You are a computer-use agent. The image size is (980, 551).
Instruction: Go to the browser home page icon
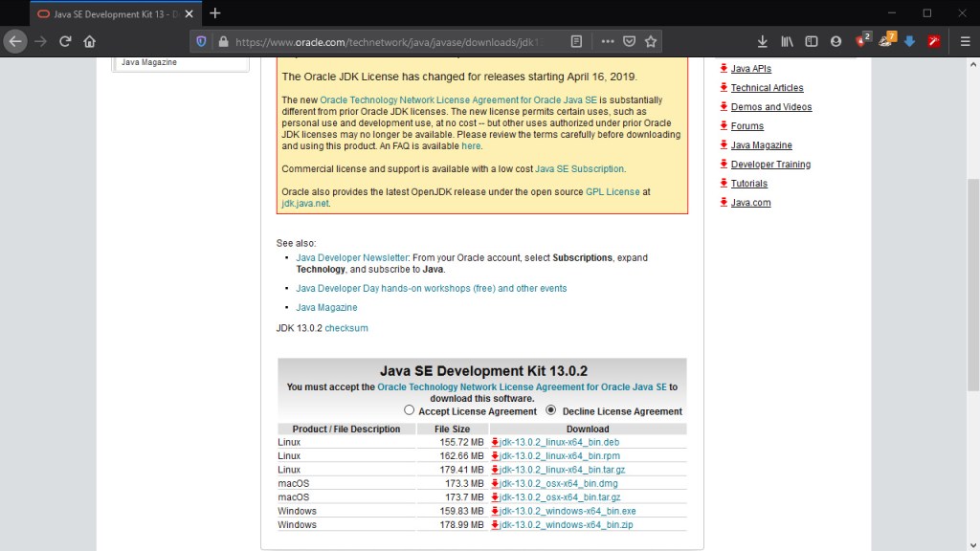[x=90, y=41]
